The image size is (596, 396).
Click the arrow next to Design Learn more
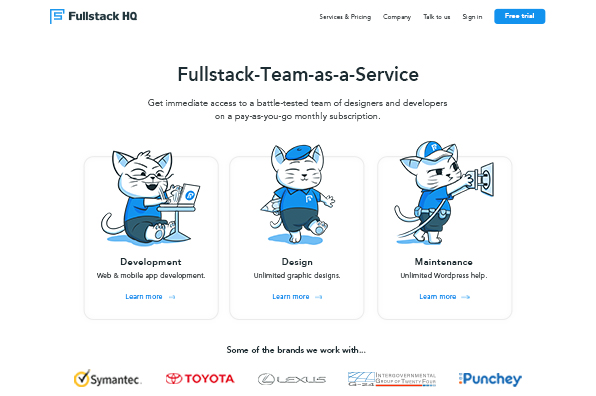click(x=319, y=297)
